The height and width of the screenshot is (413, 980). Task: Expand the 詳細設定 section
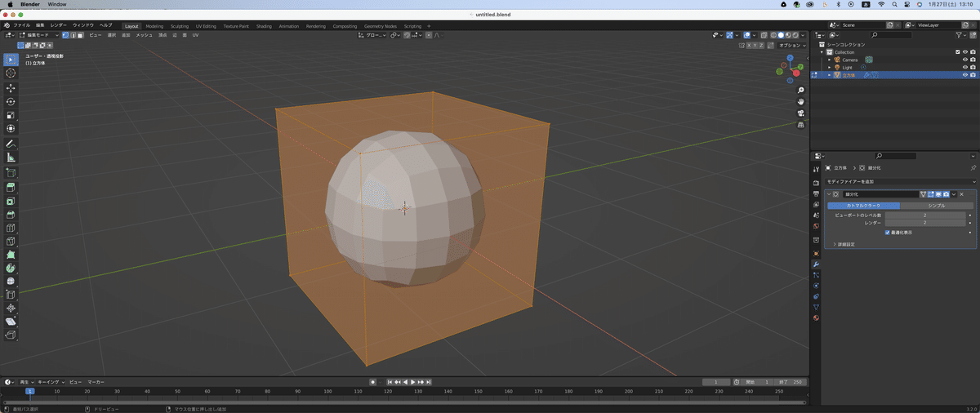(844, 244)
